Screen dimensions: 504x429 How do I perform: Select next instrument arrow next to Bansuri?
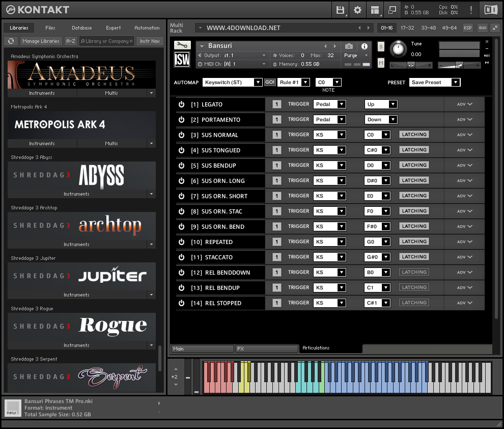tap(335, 46)
